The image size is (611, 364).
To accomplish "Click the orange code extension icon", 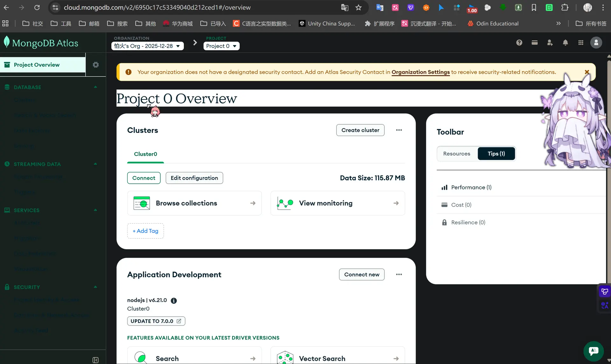I will click(426, 7).
